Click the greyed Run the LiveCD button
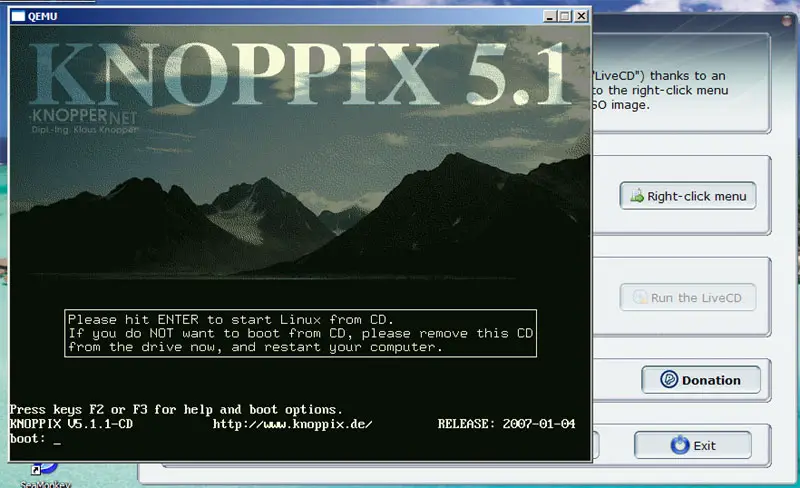The height and width of the screenshot is (488, 800). (x=688, y=298)
